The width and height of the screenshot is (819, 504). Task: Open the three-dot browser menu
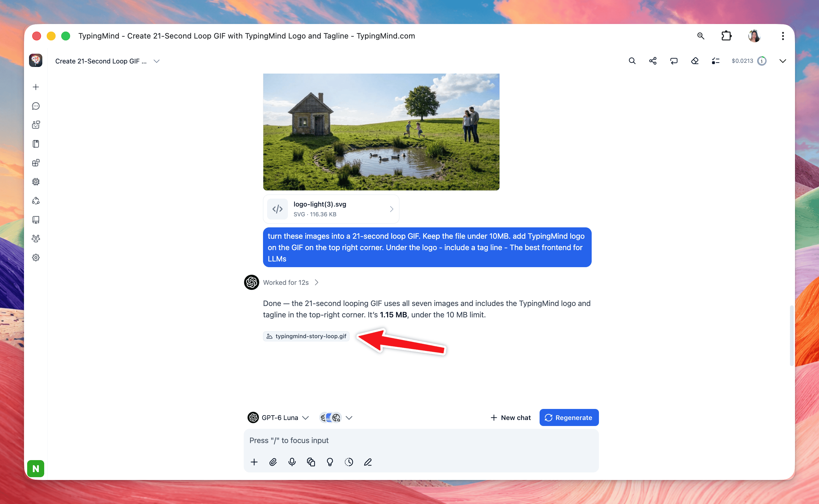[783, 36]
